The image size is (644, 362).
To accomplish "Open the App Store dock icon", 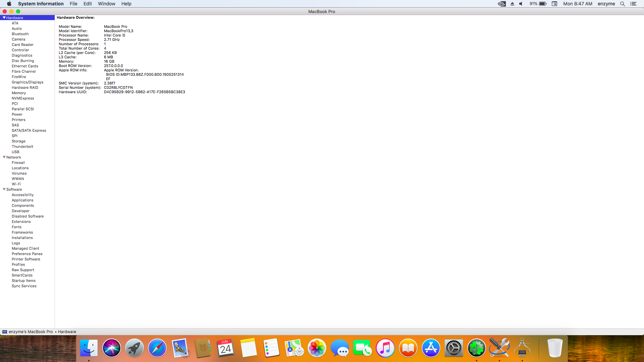I will (x=431, y=348).
